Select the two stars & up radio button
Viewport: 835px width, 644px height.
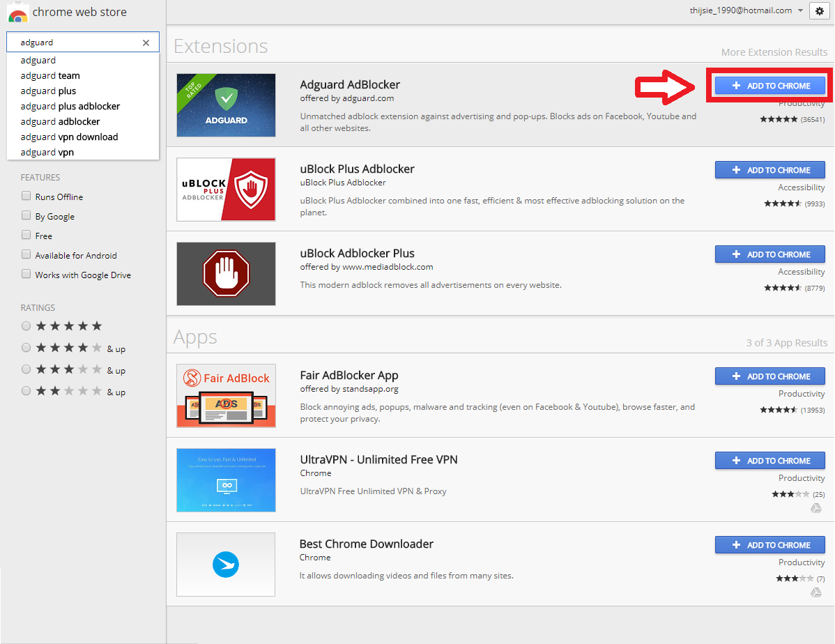pyautogui.click(x=26, y=391)
